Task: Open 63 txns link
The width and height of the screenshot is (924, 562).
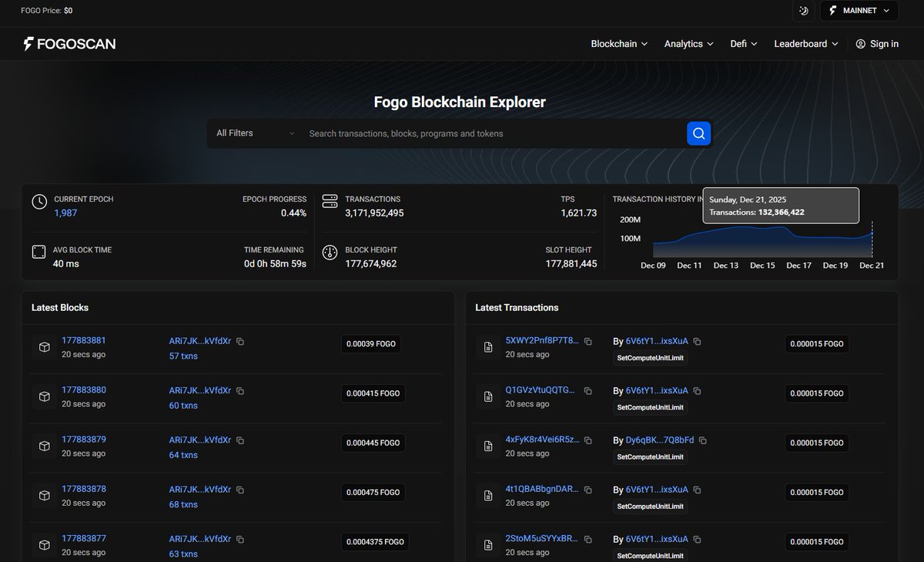Action: point(183,554)
